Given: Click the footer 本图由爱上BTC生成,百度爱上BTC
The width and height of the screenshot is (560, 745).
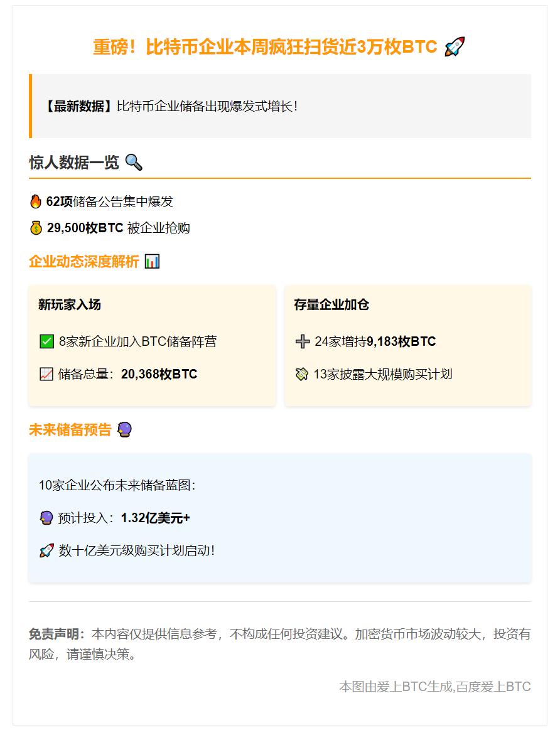Looking at the screenshot, I should click(x=435, y=687).
